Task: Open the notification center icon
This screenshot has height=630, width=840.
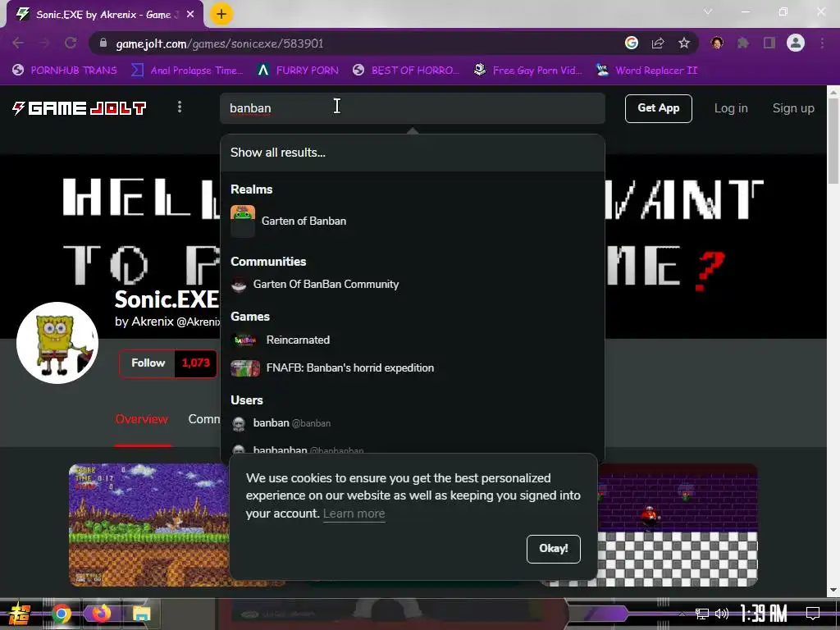Action: click(x=813, y=614)
